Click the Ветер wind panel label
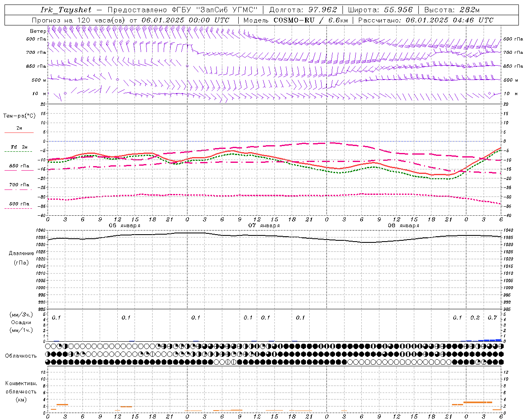Viewport: 525px width, 420px height. (x=38, y=31)
